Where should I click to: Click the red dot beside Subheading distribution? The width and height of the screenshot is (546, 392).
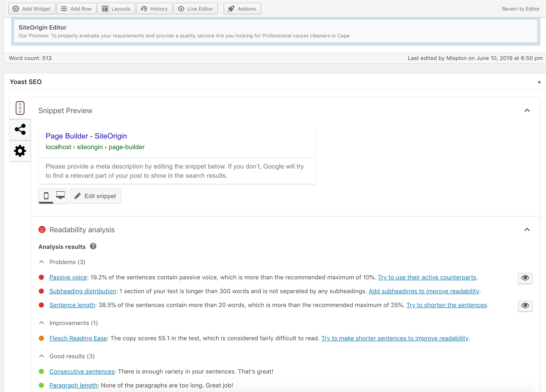coord(41,291)
